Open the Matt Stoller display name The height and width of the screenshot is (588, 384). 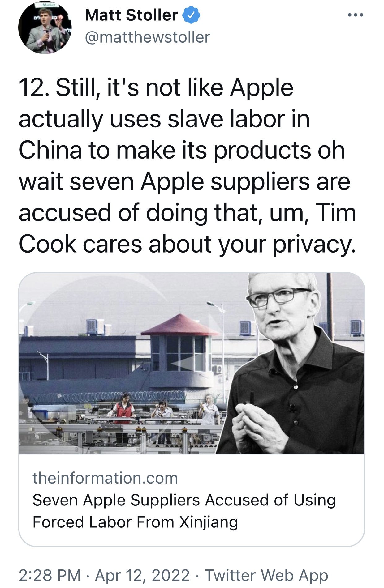[132, 15]
